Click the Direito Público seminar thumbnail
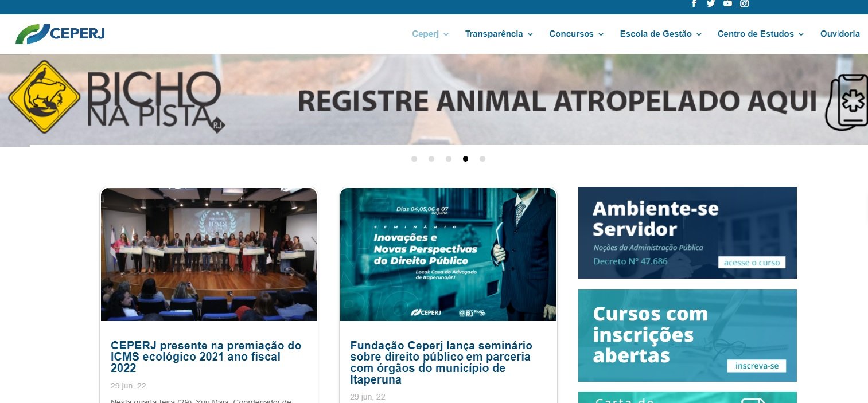 [448, 255]
